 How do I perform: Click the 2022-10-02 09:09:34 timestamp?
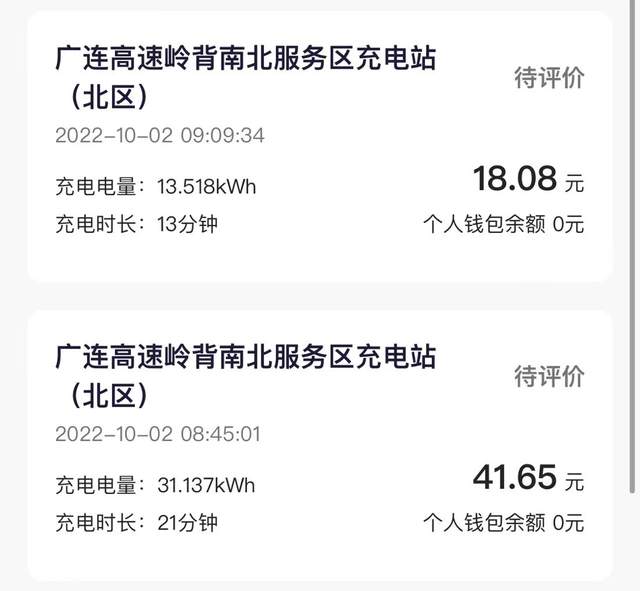tap(160, 136)
